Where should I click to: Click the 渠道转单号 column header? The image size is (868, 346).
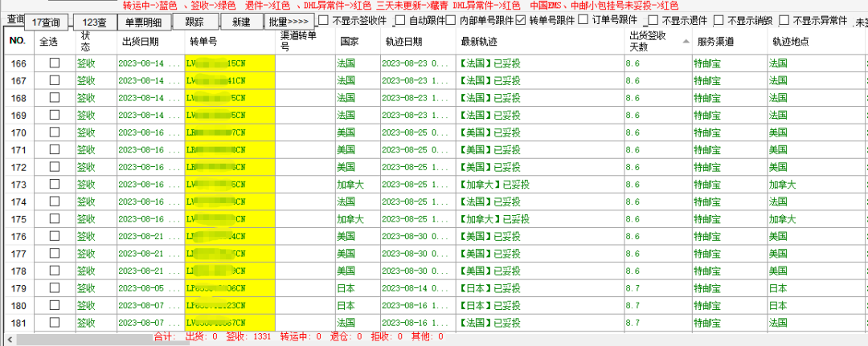click(x=305, y=42)
